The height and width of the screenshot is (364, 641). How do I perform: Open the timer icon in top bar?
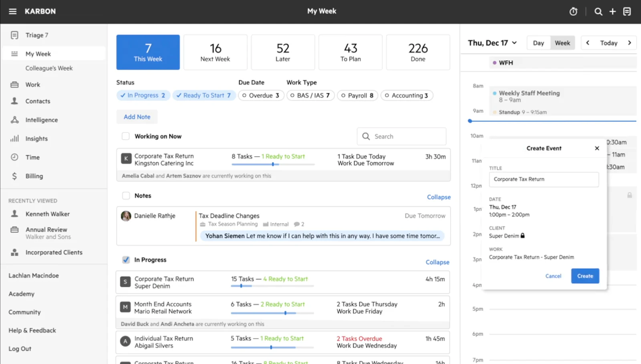[x=574, y=12]
